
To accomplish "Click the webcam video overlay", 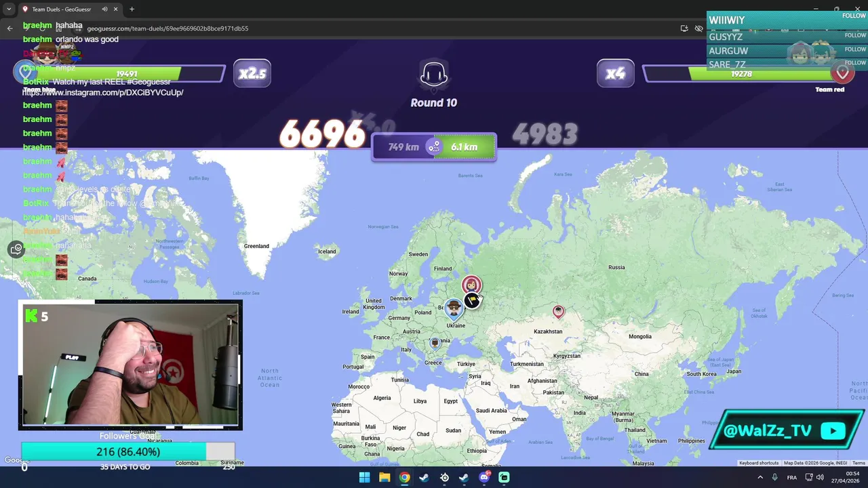I will tap(130, 365).
